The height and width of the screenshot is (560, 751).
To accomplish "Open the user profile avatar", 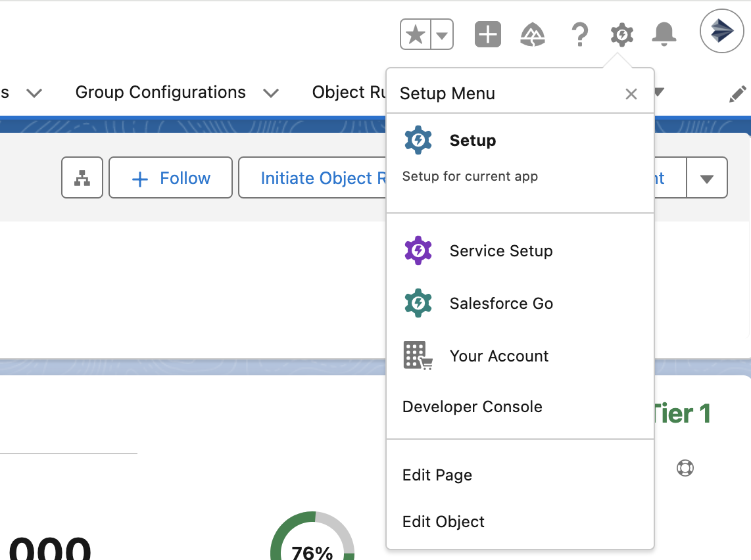I will pos(721,31).
